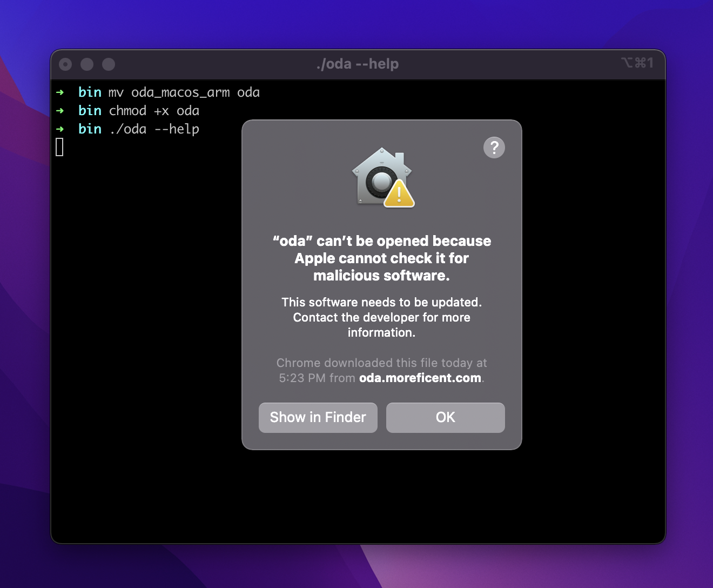Click the "mv oda_macos_arm oda" command line

pos(184,92)
